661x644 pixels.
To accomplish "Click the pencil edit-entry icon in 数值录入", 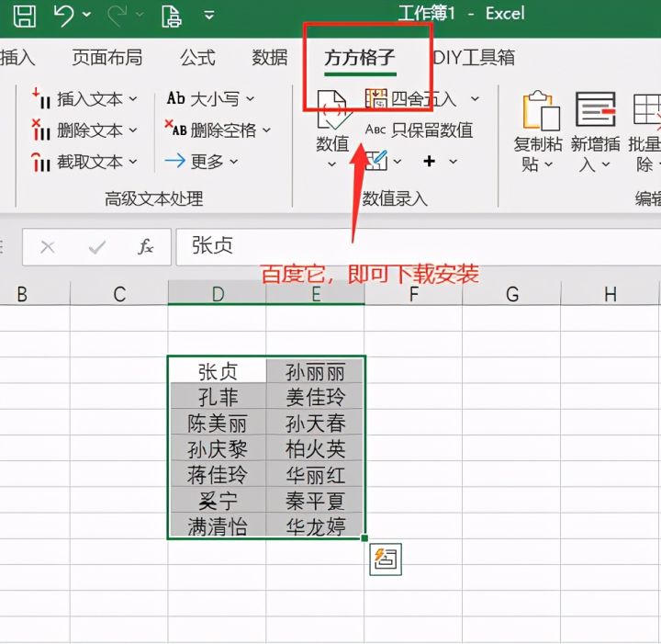I will pos(376,161).
